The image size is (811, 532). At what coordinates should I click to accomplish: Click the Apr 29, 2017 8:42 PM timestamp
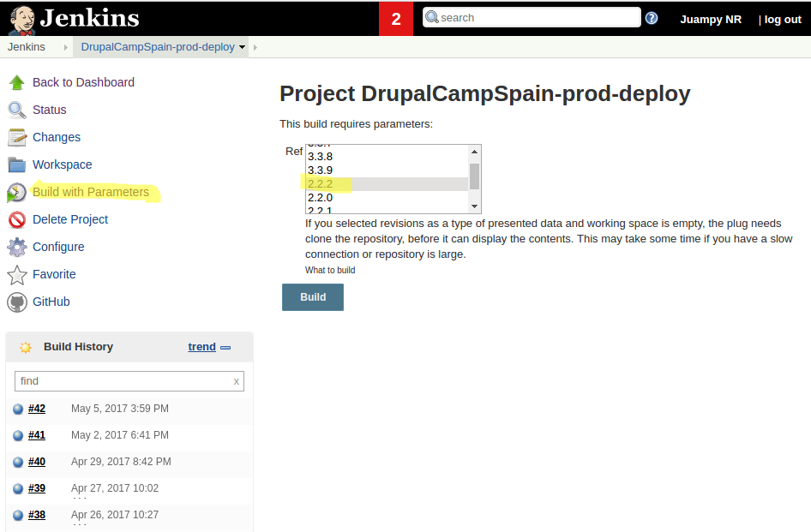point(121,462)
